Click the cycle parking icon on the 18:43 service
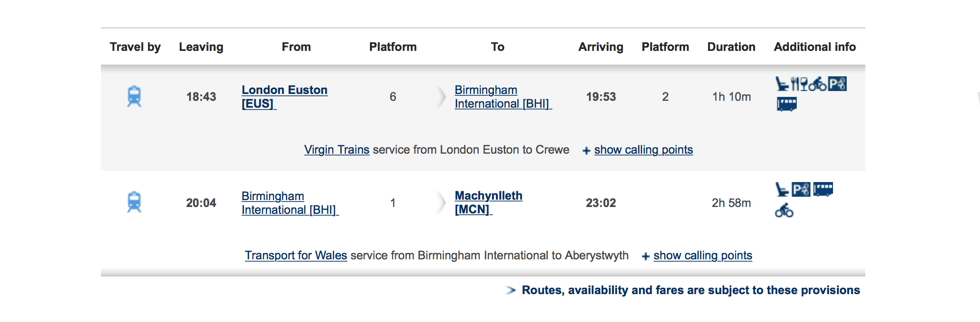Image resolution: width=980 pixels, height=322 pixels. 837,84
